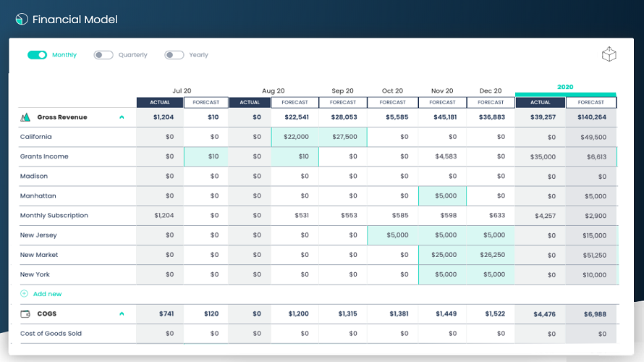Select California 2020 forecast $49,500 cell
This screenshot has width=644, height=362.
click(x=591, y=138)
